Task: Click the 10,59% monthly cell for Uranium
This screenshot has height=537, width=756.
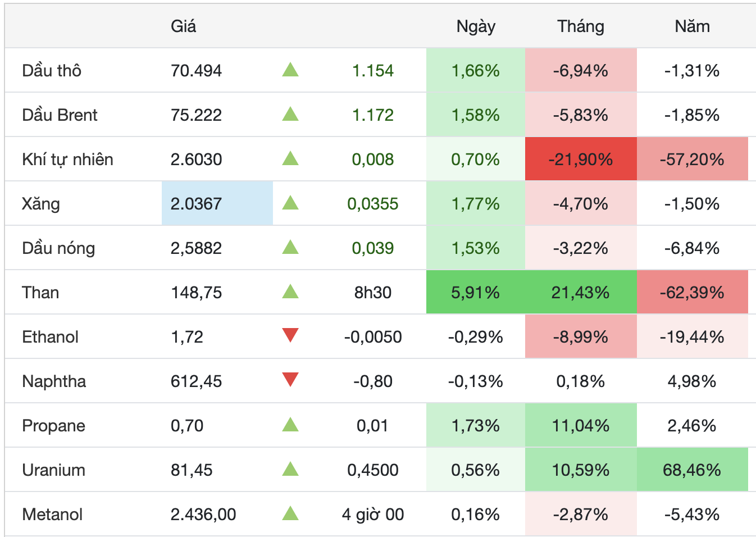Action: pos(581,470)
